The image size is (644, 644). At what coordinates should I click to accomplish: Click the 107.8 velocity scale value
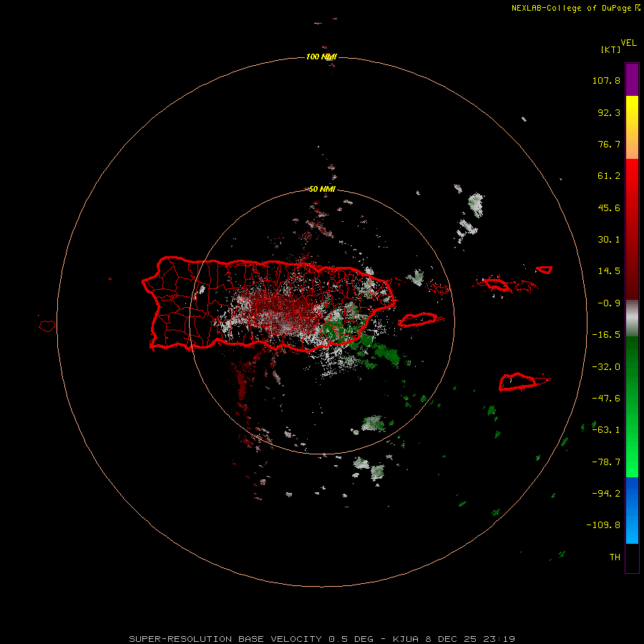(x=606, y=80)
